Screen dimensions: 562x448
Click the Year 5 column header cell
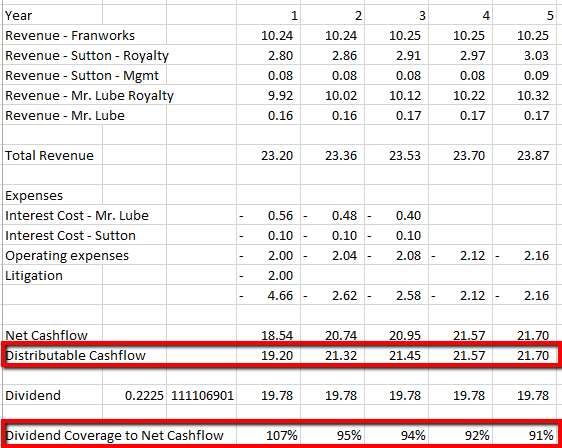coord(525,15)
